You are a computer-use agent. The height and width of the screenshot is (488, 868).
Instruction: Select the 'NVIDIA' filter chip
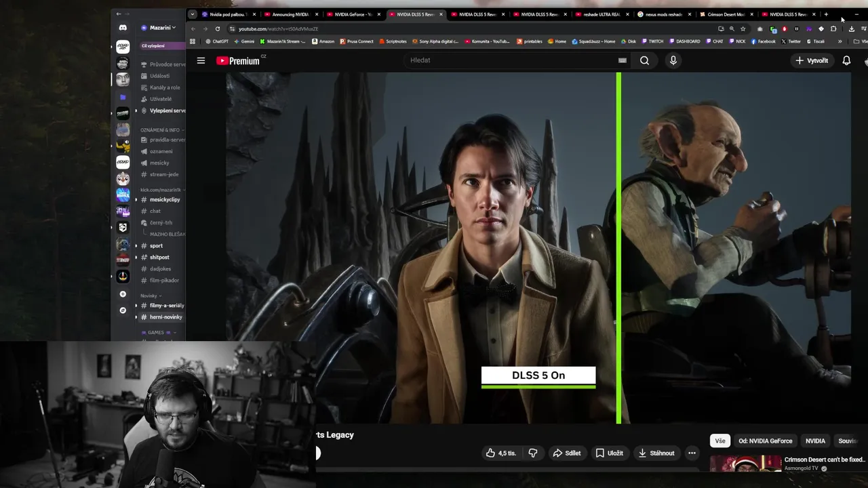point(815,441)
